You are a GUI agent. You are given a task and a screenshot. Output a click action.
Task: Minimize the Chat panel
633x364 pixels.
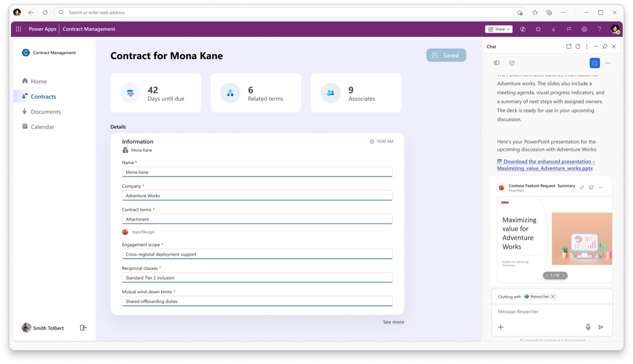(x=596, y=47)
